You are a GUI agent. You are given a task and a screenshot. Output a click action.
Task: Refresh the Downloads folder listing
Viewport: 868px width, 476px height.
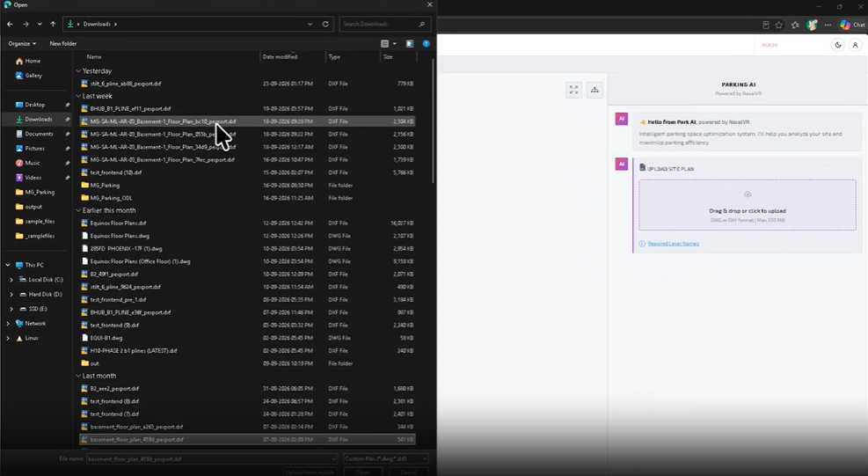325,24
